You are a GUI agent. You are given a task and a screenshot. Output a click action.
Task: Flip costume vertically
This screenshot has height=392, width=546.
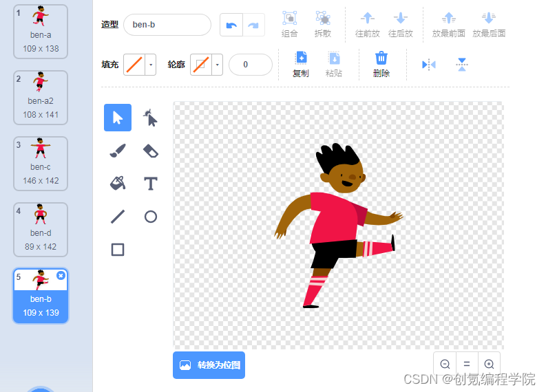[x=462, y=65]
